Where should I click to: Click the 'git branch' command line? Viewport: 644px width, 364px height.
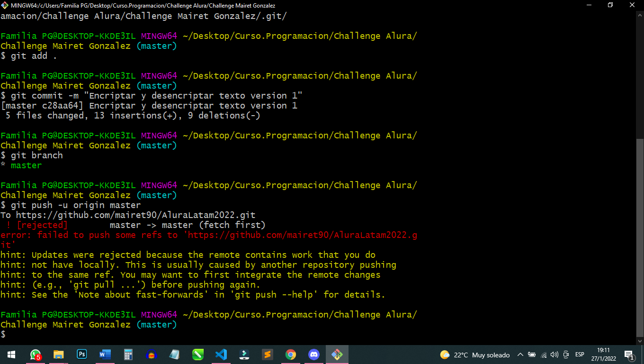[32, 155]
